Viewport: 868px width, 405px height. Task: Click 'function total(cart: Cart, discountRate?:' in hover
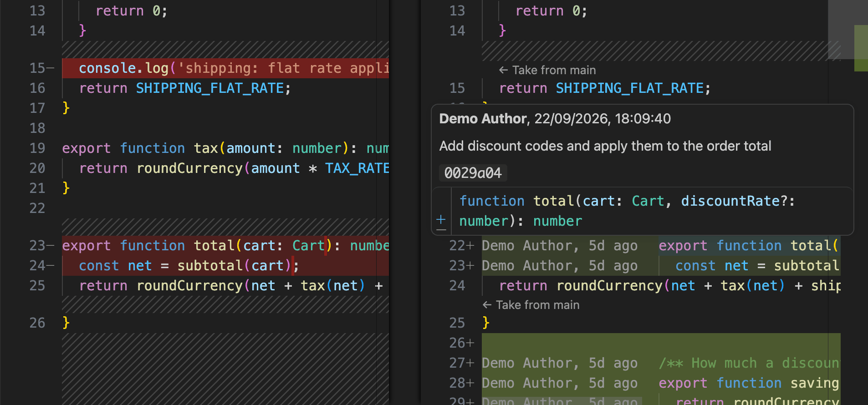click(627, 201)
